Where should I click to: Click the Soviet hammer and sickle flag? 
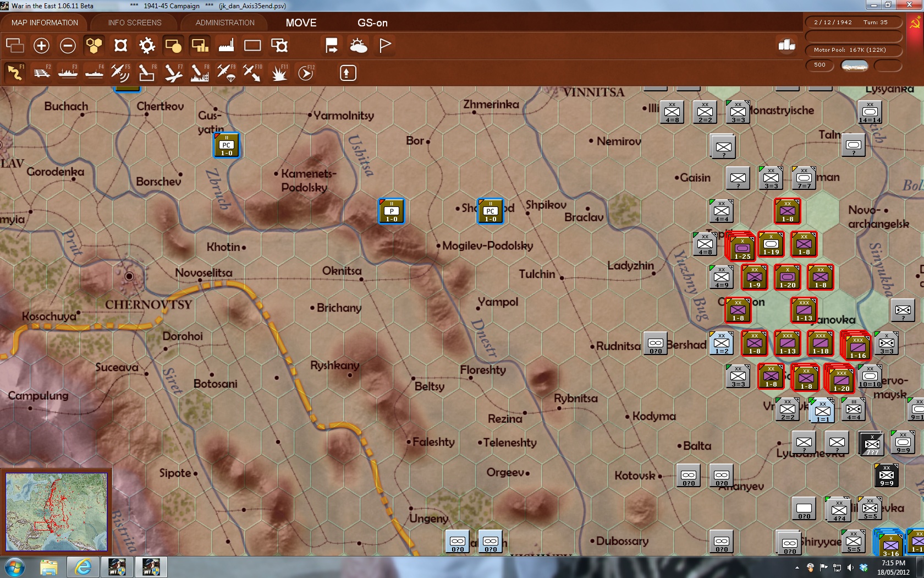[915, 23]
